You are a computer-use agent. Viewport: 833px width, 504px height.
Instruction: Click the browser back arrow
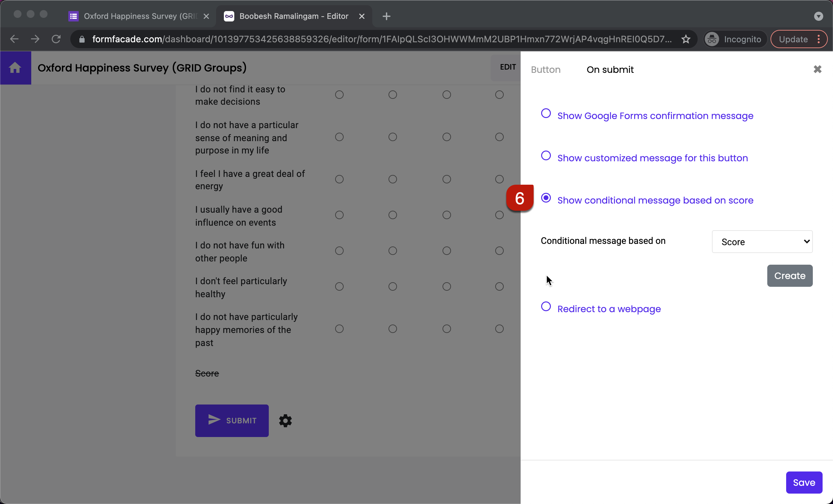(14, 38)
